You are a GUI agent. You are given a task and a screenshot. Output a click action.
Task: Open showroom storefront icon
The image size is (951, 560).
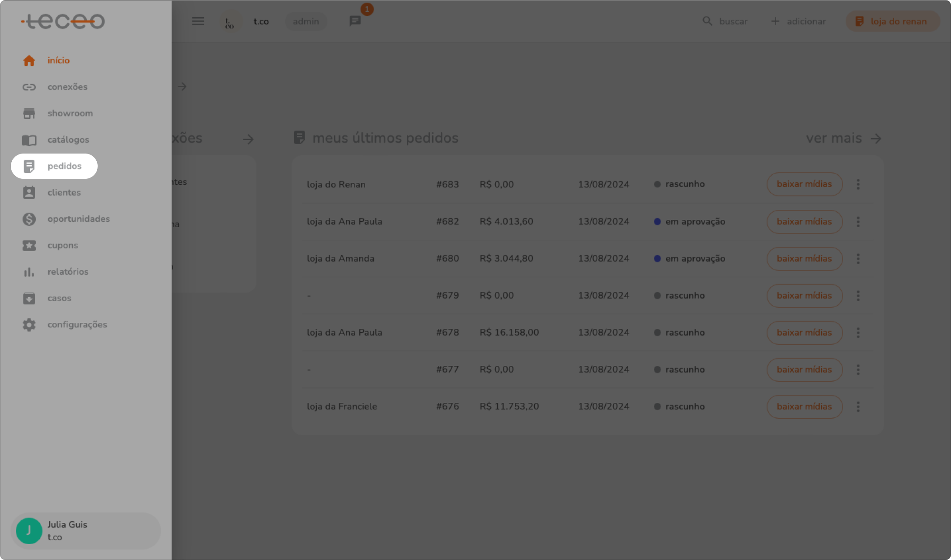(x=29, y=113)
